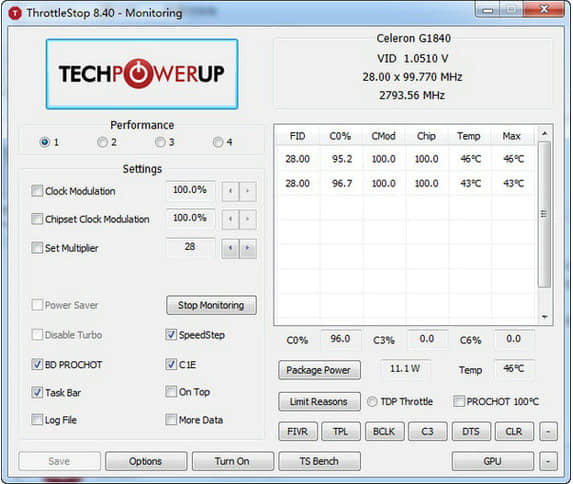Uncheck the SpeedStep option

tap(171, 334)
